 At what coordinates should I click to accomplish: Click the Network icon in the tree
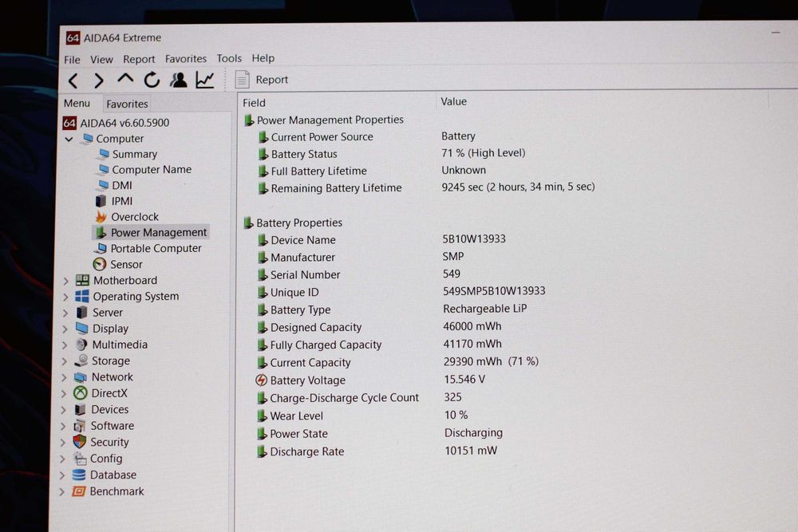click(x=81, y=377)
